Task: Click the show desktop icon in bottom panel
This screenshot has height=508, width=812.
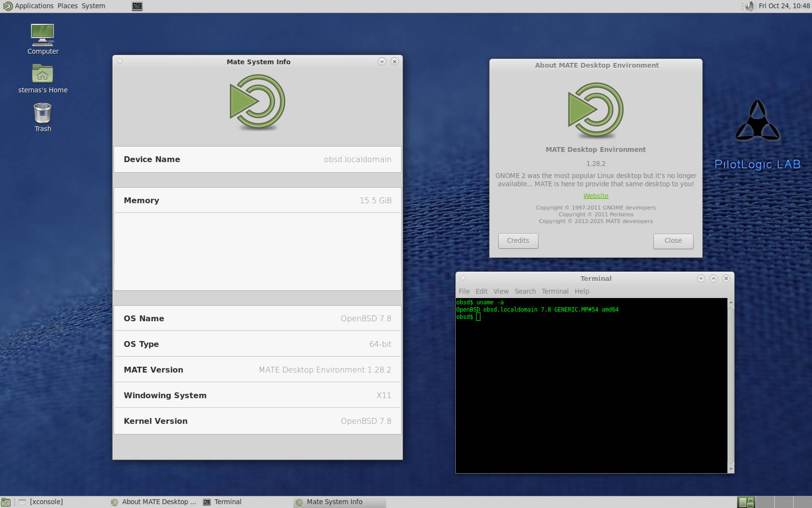Action: pyautogui.click(x=6, y=502)
